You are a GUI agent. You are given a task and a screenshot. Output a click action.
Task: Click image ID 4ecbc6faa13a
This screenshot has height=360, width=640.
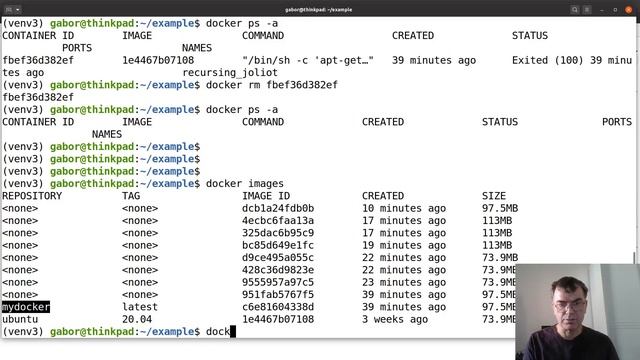[x=278, y=220]
